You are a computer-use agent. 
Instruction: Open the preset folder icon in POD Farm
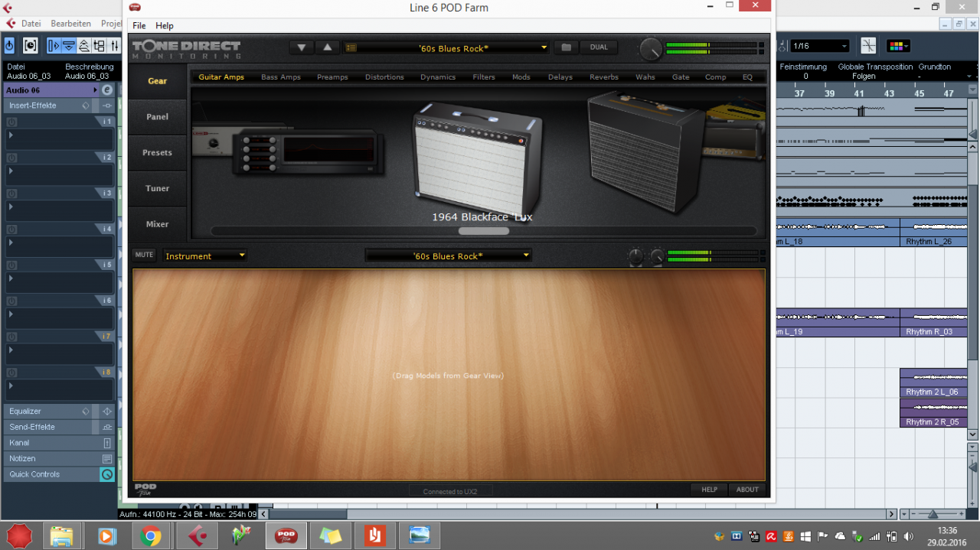[566, 47]
